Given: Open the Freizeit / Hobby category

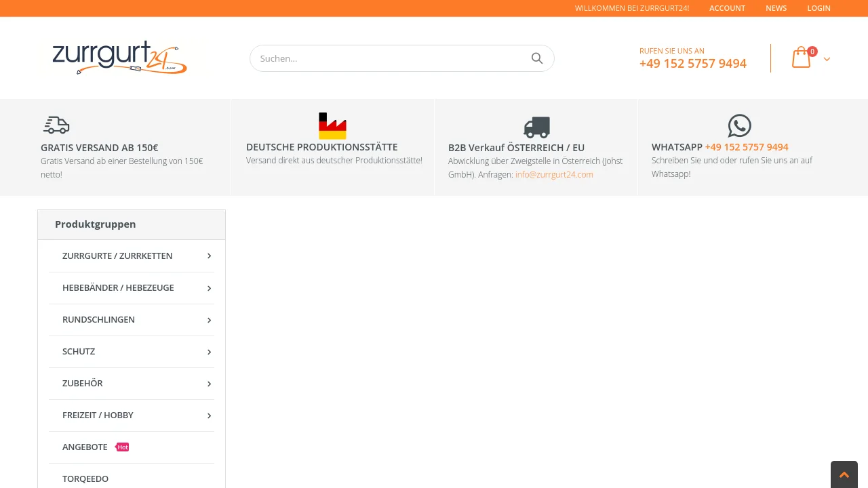Looking at the screenshot, I should coord(98,415).
